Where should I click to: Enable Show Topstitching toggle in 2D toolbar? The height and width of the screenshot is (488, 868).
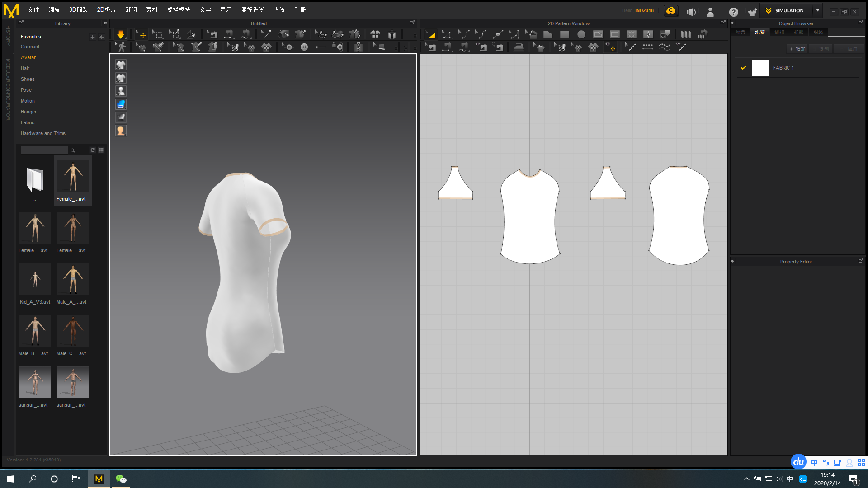point(681,47)
